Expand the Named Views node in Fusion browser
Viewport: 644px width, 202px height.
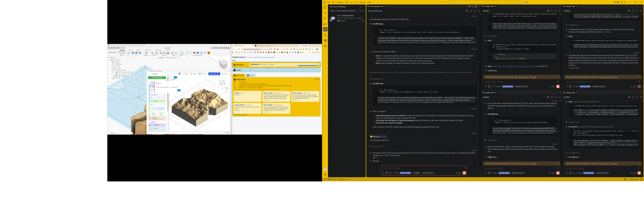pyautogui.click(x=111, y=64)
